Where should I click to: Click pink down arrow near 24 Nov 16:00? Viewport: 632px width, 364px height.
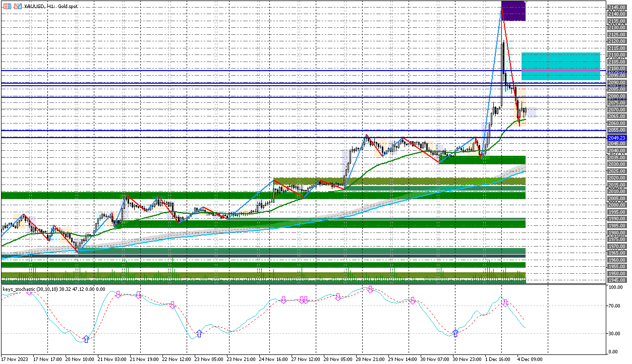tap(283, 300)
